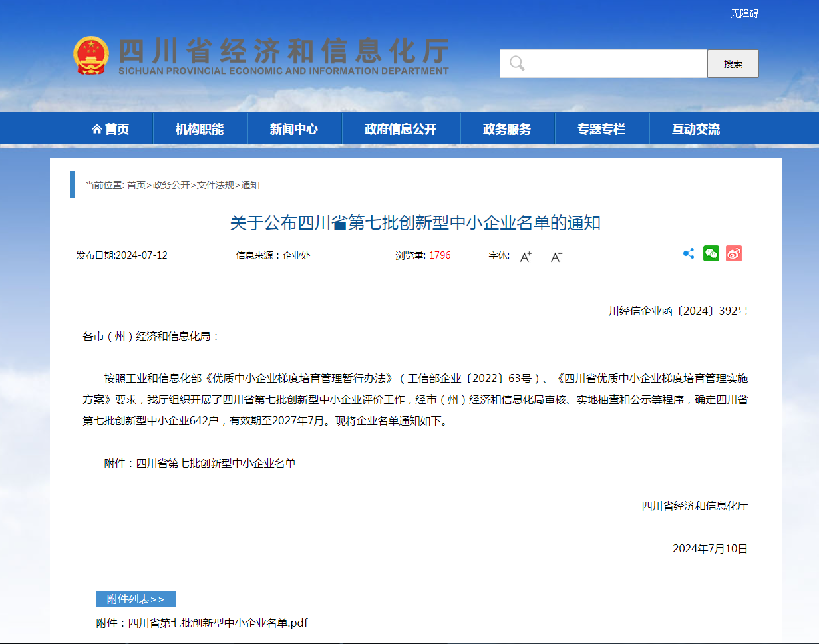Image resolution: width=819 pixels, height=644 pixels.
Task: Open the 无障碍 accessibility link
Action: (x=743, y=12)
